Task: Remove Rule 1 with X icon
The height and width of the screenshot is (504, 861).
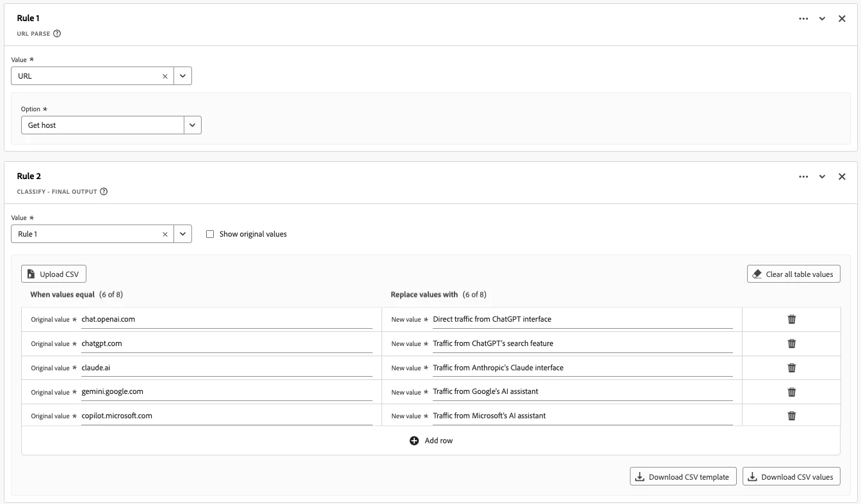Action: pos(842,19)
